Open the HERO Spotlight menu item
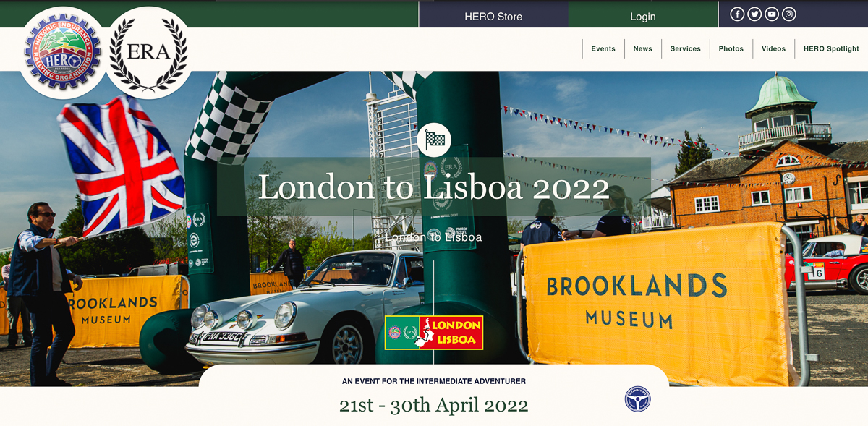The height and width of the screenshot is (426, 868). pos(831,49)
